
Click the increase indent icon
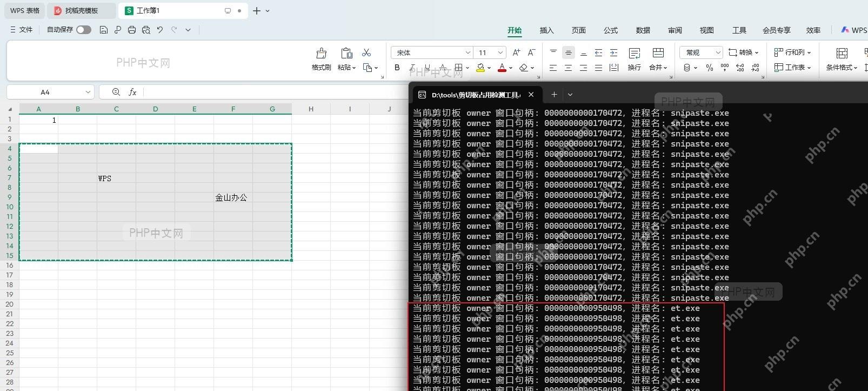coord(613,52)
